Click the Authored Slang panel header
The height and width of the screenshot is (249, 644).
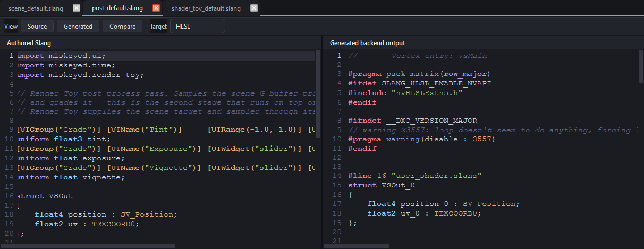[x=29, y=43]
